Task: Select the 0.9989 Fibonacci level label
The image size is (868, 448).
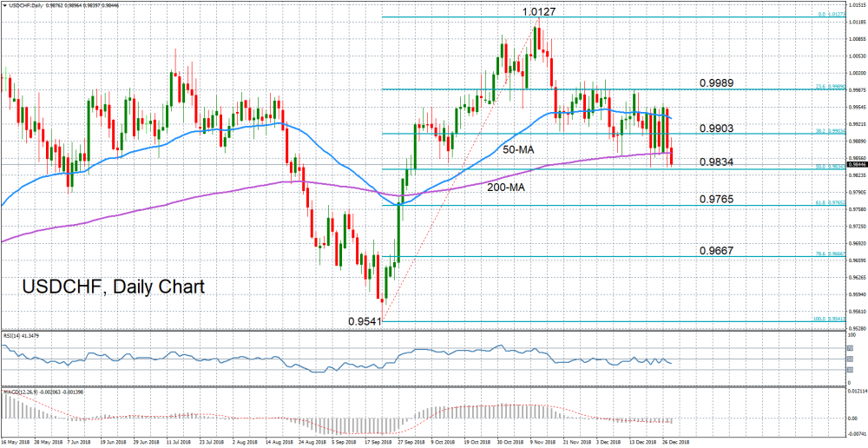Action: pos(718,98)
